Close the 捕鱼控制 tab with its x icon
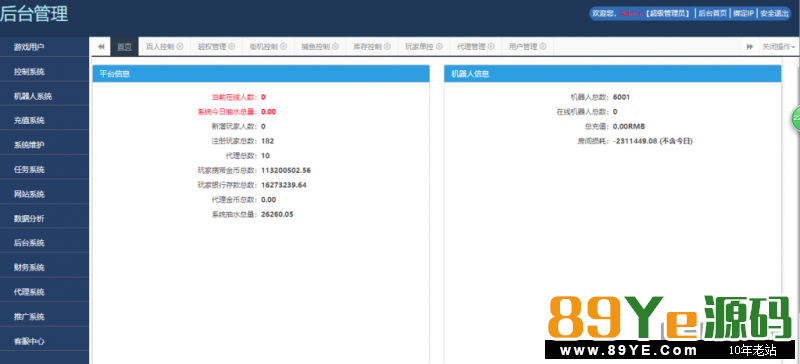Image resolution: width=800 pixels, height=364 pixels. [335, 46]
